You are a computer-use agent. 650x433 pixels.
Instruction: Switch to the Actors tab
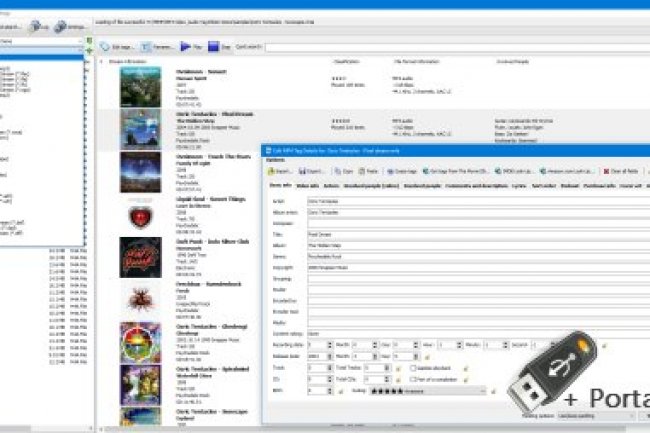331,186
